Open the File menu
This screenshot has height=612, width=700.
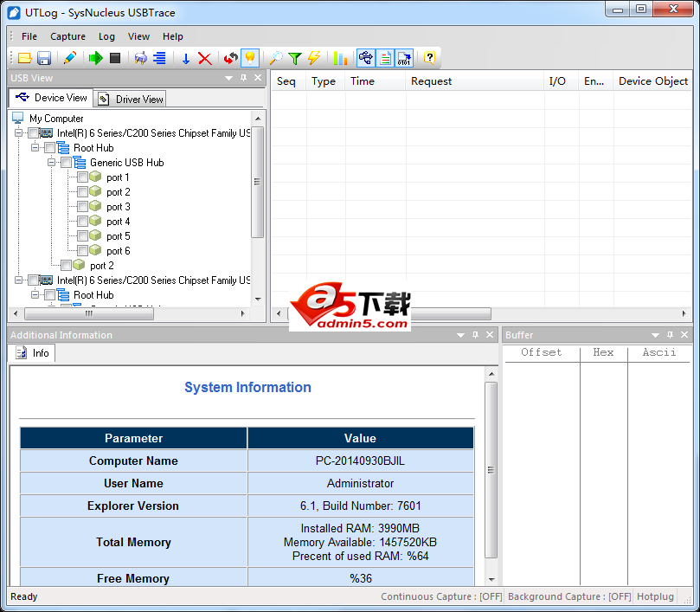pyautogui.click(x=29, y=36)
